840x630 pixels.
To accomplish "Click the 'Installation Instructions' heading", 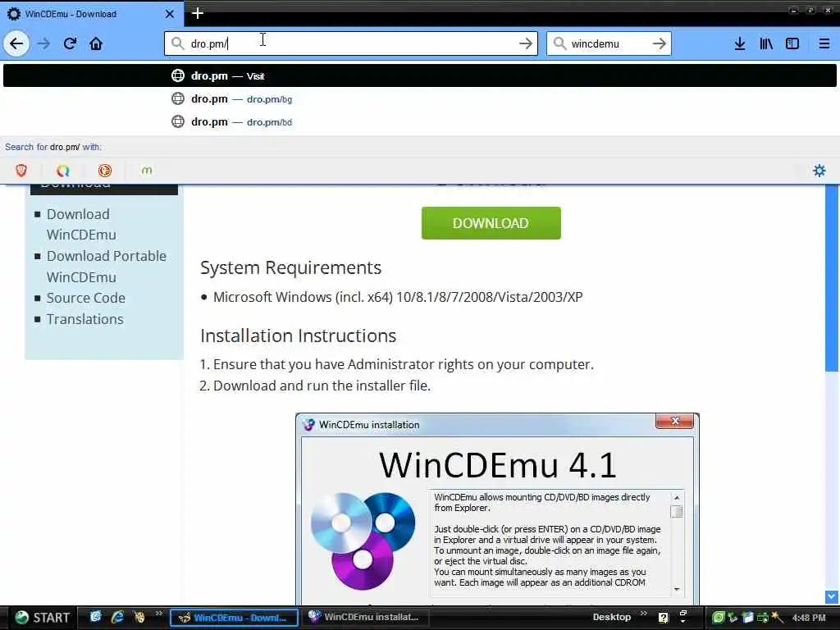I will tap(299, 336).
